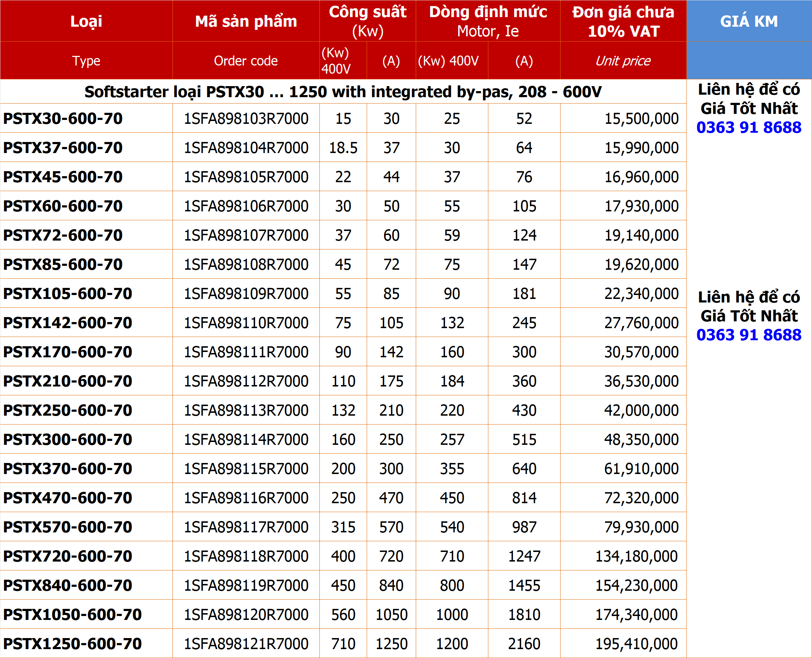Click order code 1SFA898119R7000

click(246, 586)
